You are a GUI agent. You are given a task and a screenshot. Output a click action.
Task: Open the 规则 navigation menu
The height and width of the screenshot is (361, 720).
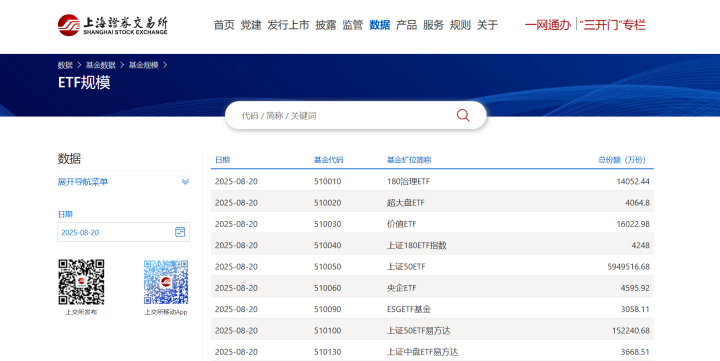[x=460, y=25]
